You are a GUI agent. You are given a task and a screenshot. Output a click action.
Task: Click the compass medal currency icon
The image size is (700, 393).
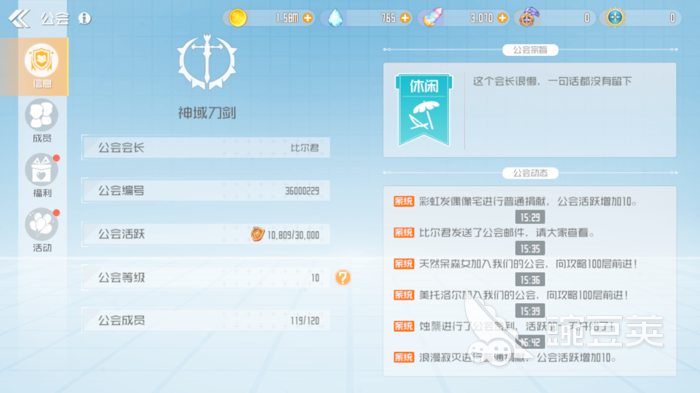615,18
